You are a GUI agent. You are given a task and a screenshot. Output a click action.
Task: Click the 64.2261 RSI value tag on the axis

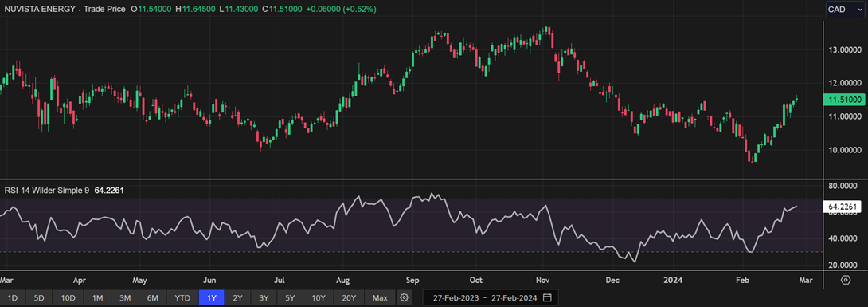click(x=843, y=207)
